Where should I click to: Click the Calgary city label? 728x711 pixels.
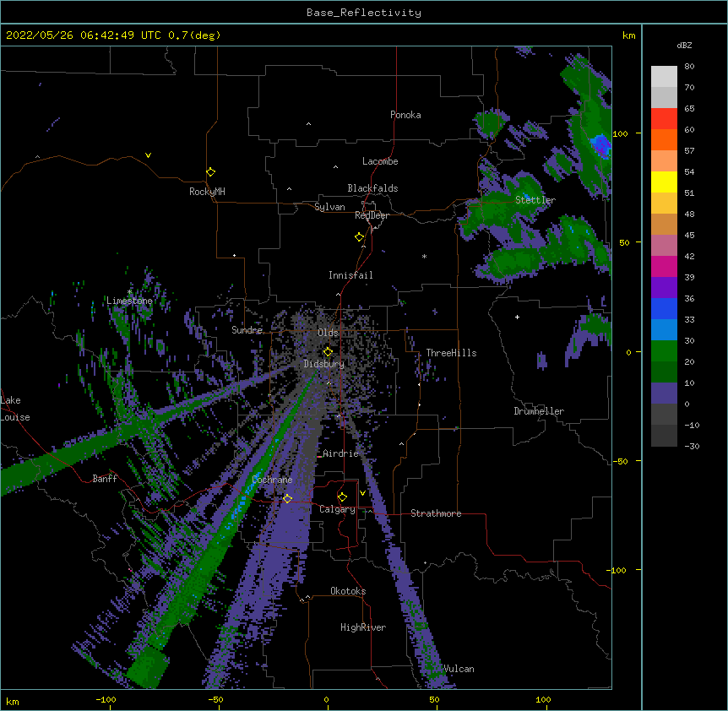point(337,509)
